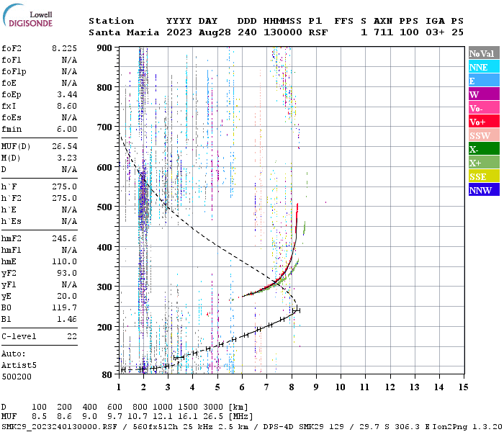Click the RSF P1 value
Viewport: 504px width, 432px height.
[318, 32]
